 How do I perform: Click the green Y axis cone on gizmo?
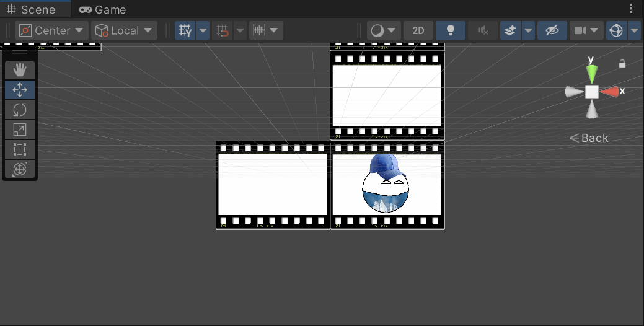592,73
